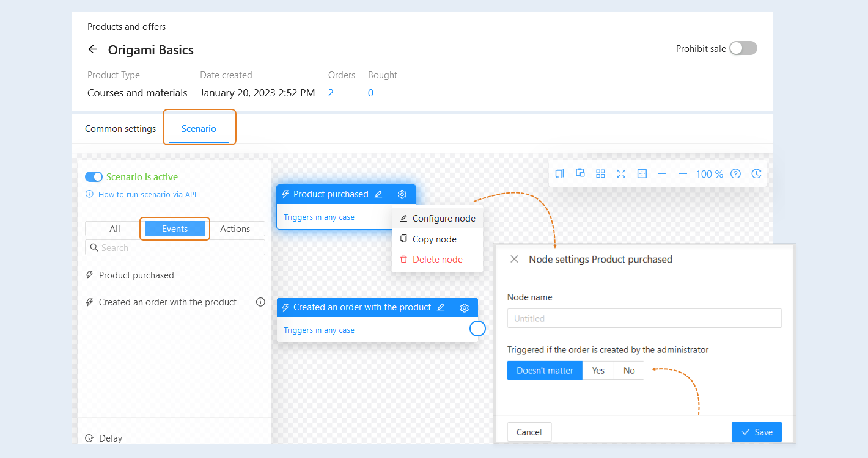Click the Courses and materials product type value
Screen dimensions: 868x458
[x=138, y=93]
